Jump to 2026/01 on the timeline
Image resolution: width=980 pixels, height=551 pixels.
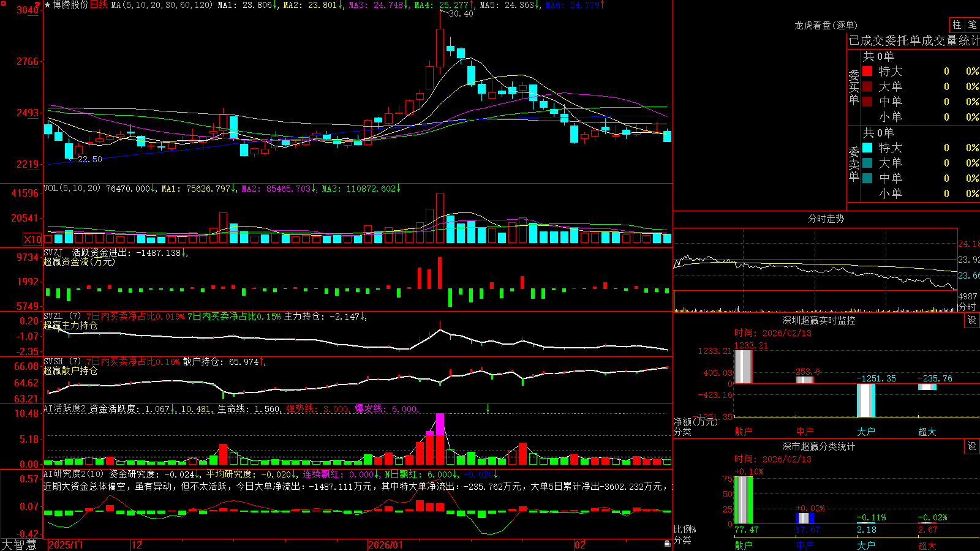point(386,545)
